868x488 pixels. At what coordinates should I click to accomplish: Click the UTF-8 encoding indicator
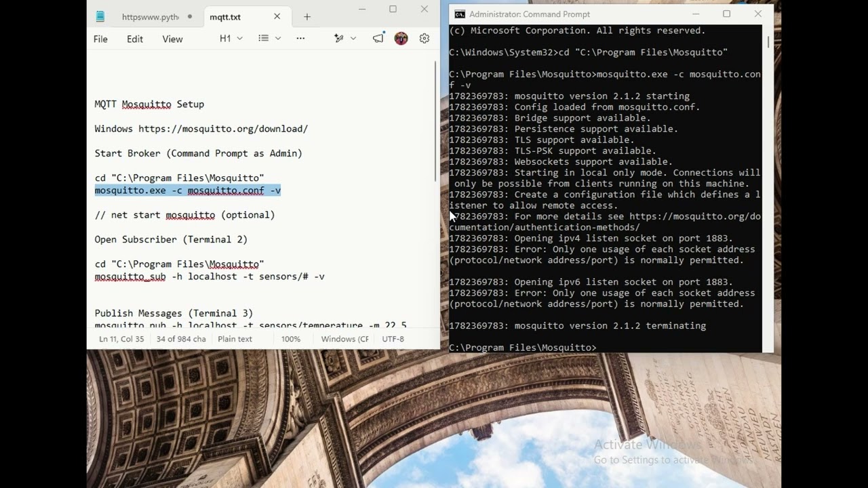[393, 339]
